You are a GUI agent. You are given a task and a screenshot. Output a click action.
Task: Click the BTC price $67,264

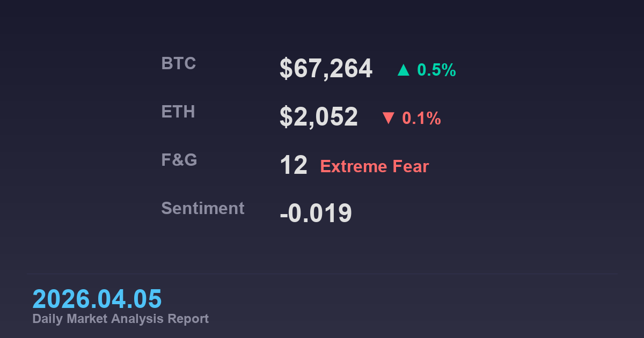pyautogui.click(x=326, y=69)
